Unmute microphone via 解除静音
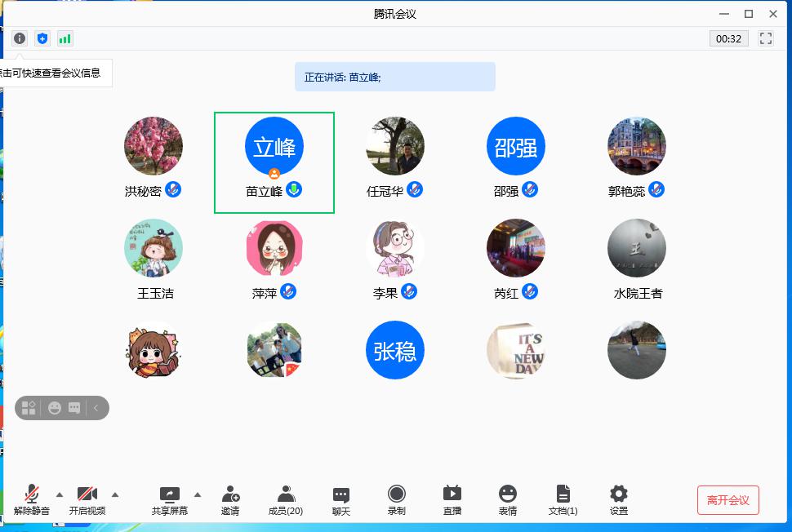Screen dimensions: 792x532 (31, 499)
